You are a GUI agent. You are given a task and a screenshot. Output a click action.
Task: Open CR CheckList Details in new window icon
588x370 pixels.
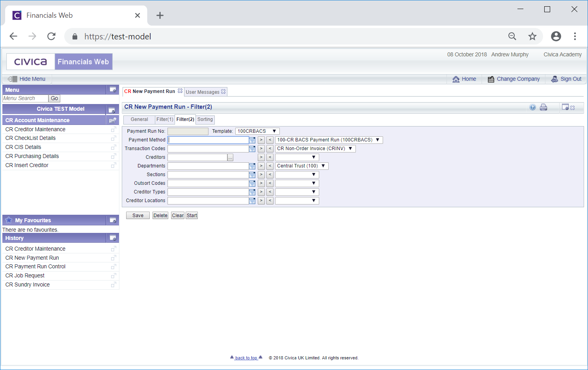click(114, 138)
